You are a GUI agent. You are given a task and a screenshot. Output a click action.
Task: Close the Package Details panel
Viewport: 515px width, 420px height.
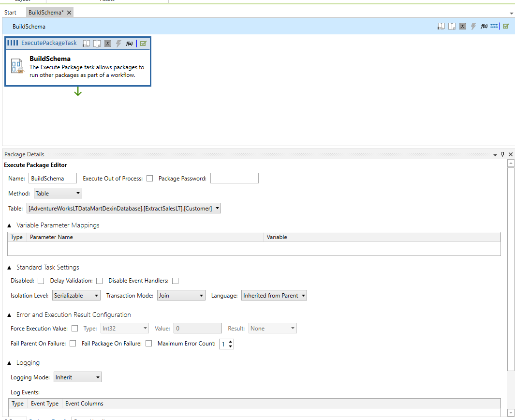pos(510,154)
